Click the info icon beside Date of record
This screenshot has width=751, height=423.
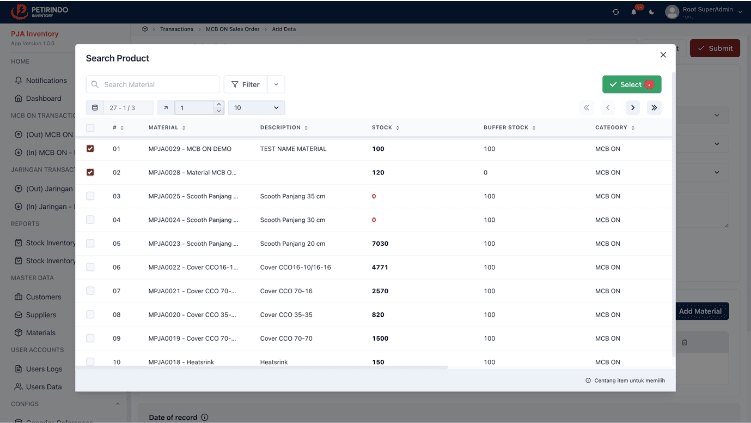point(205,417)
